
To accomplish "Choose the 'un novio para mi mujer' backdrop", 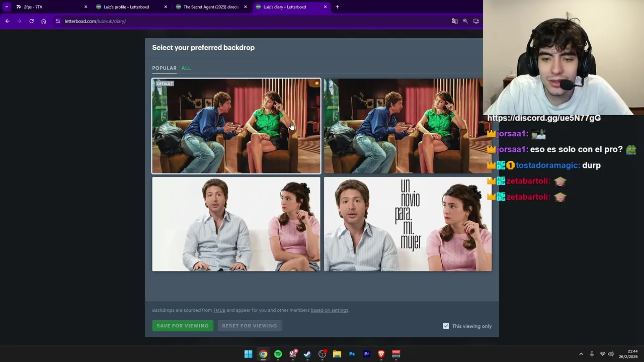I will click(408, 224).
